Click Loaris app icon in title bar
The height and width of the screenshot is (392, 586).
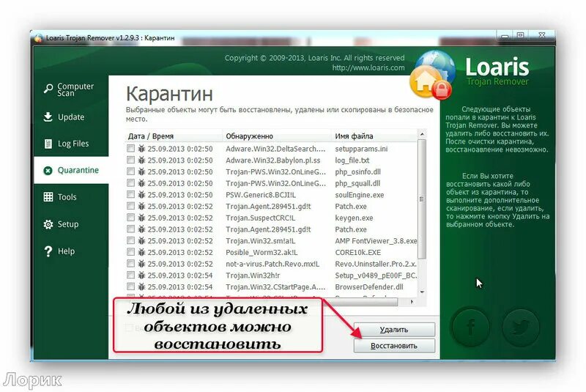pos(38,38)
